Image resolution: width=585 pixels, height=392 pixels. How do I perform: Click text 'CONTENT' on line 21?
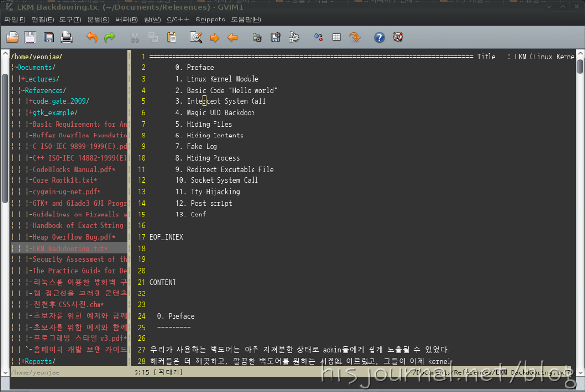click(163, 282)
